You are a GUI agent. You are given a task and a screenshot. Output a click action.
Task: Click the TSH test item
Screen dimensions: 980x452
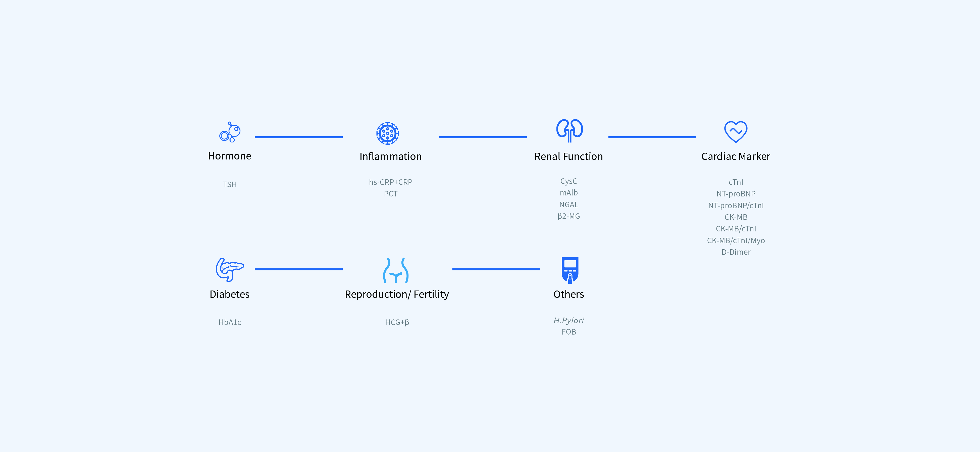229,184
